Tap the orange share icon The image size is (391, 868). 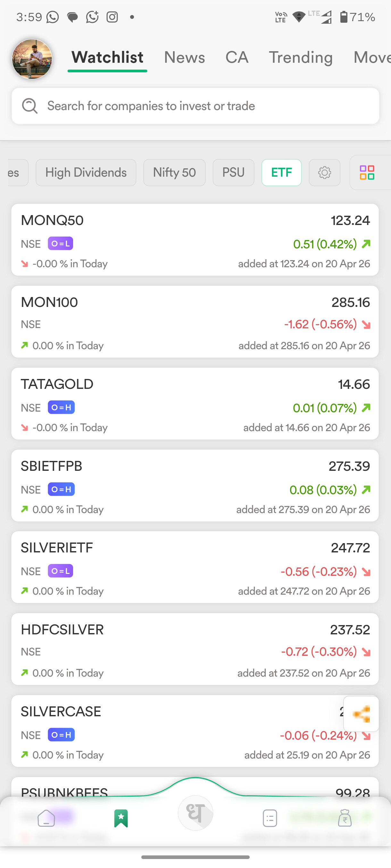click(x=361, y=714)
